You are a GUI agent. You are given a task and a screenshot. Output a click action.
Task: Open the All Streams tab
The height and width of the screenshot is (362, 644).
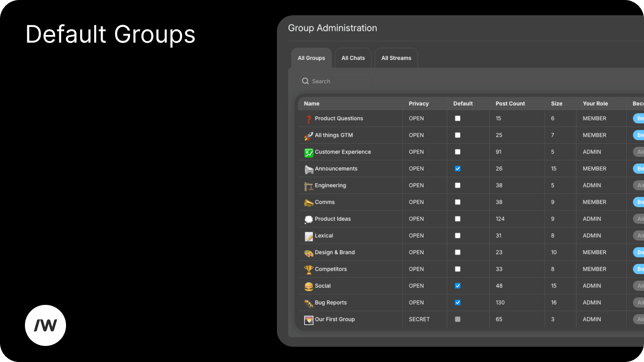[396, 58]
